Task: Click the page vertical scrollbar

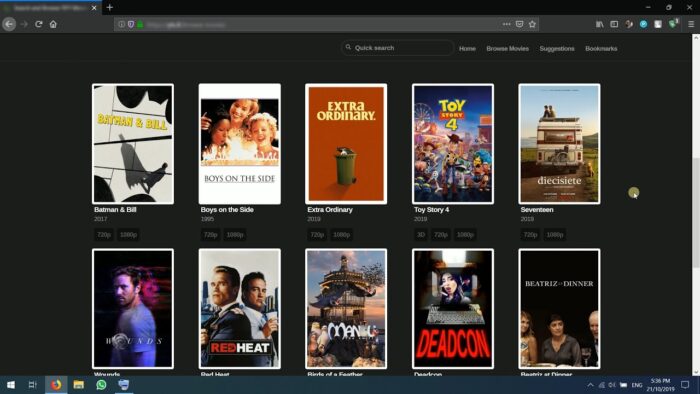Action: click(x=696, y=213)
